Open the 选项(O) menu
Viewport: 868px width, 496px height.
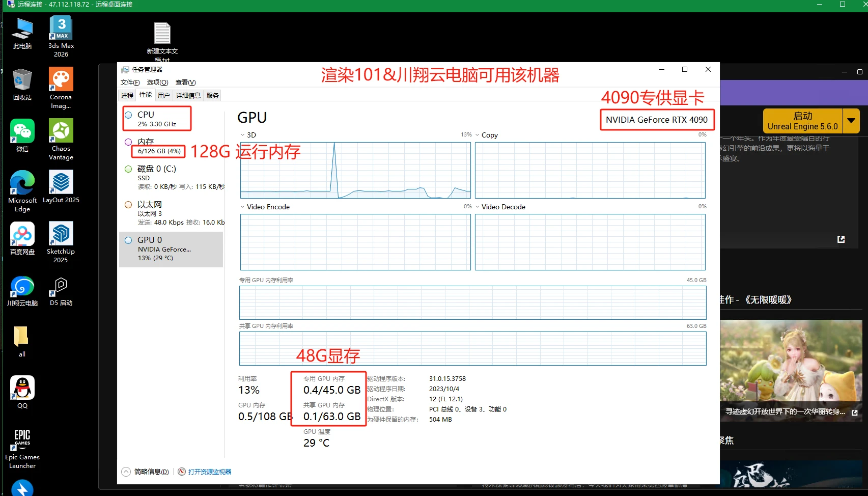(x=157, y=82)
